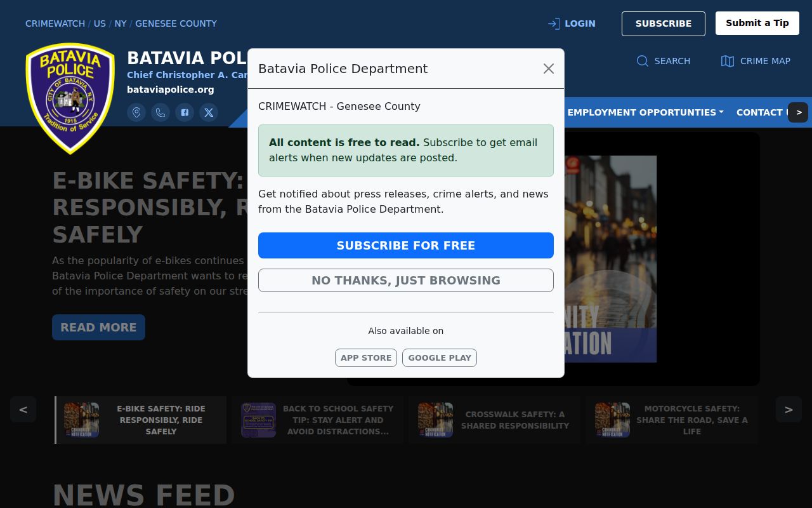812x508 pixels.
Task: Click the SUBSCRIBE button in header
Action: coord(664,23)
